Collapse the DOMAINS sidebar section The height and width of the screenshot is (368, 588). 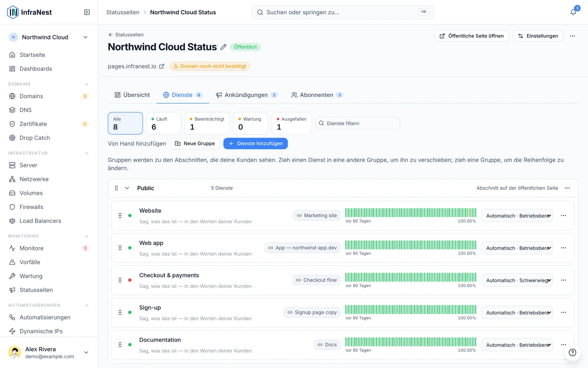[86, 84]
